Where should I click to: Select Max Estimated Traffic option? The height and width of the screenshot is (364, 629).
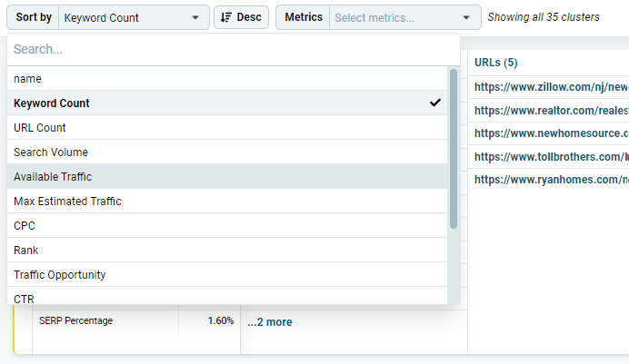[227, 201]
